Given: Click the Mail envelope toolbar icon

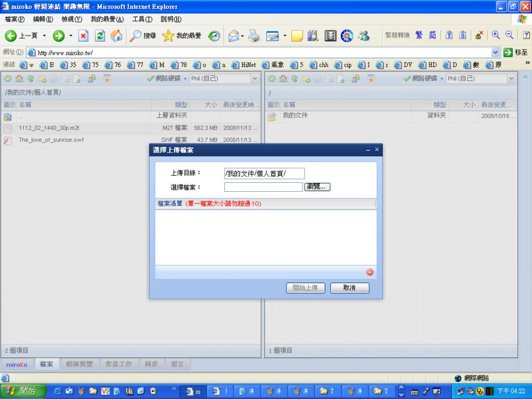Looking at the screenshot, I should click(x=233, y=35).
